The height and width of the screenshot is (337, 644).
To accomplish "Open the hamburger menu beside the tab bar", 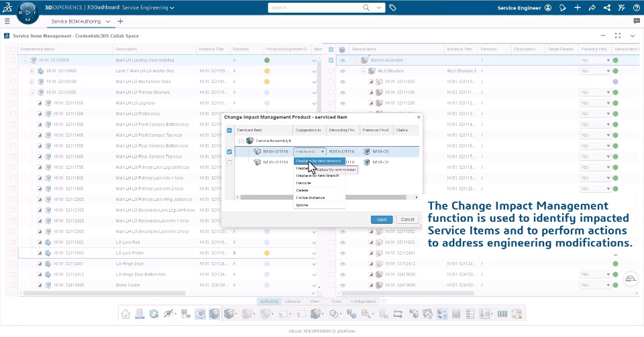I will [x=7, y=21].
